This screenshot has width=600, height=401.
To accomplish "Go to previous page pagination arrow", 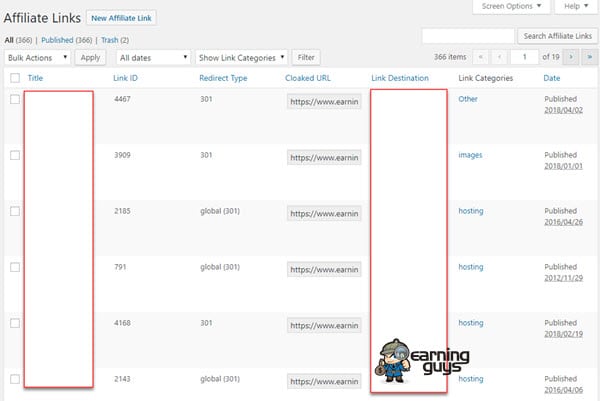I will [x=499, y=57].
